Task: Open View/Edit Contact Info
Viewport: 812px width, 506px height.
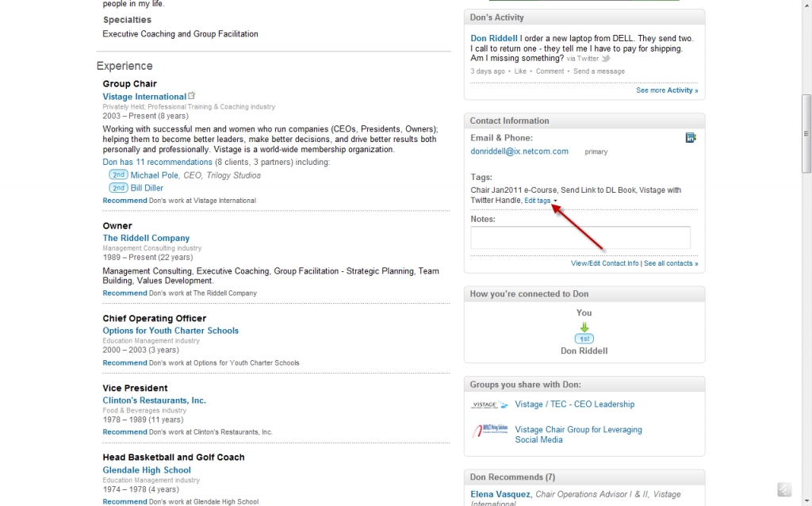Action: click(x=604, y=263)
